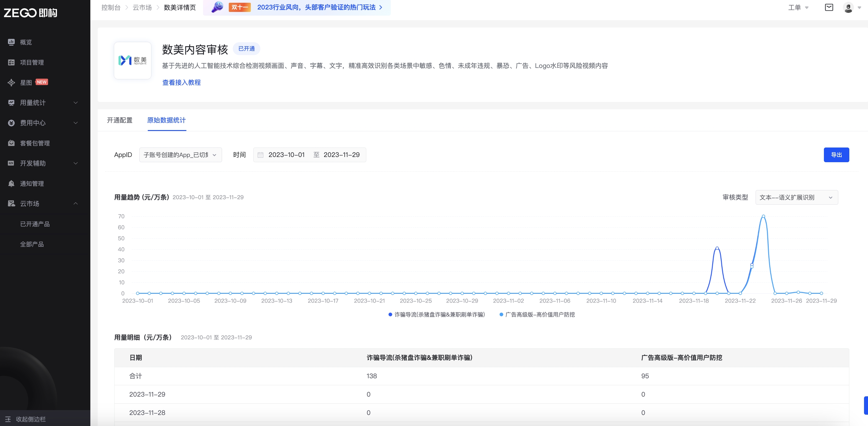Open the 查看接入教程 link

[181, 83]
